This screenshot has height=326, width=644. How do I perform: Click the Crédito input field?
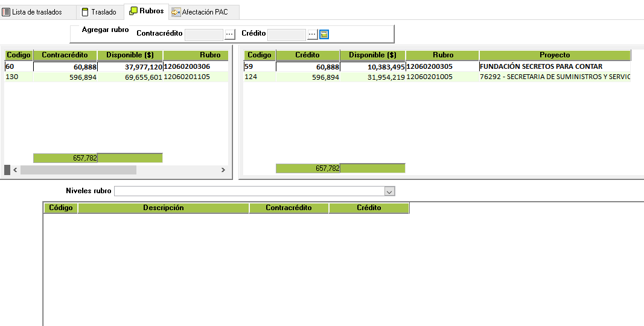[287, 35]
